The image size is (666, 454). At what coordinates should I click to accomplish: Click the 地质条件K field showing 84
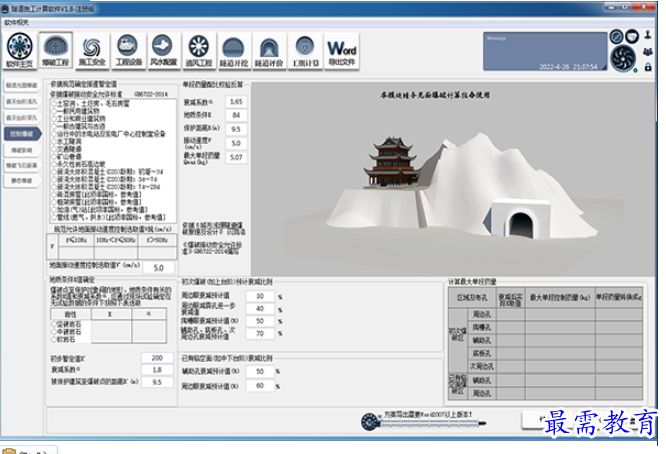coord(236,115)
